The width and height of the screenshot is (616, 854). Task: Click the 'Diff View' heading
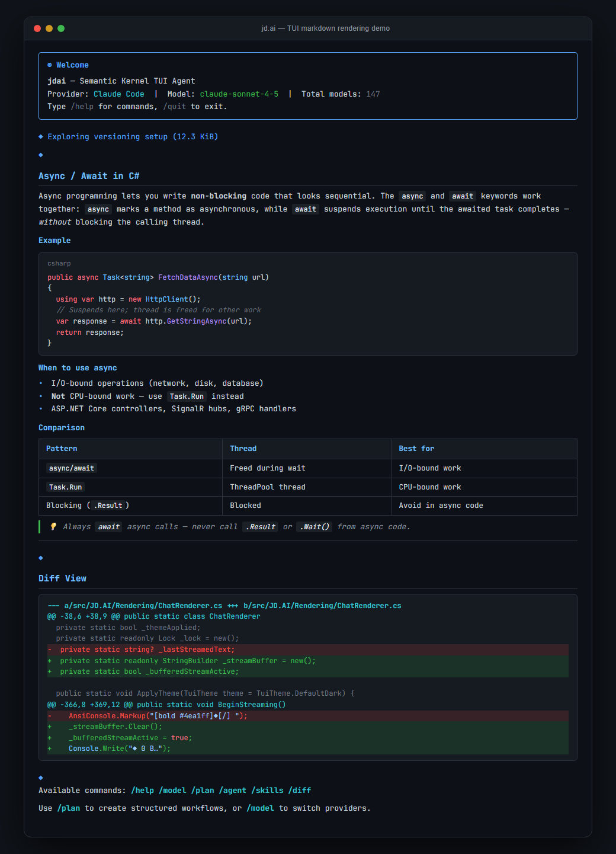tap(62, 578)
